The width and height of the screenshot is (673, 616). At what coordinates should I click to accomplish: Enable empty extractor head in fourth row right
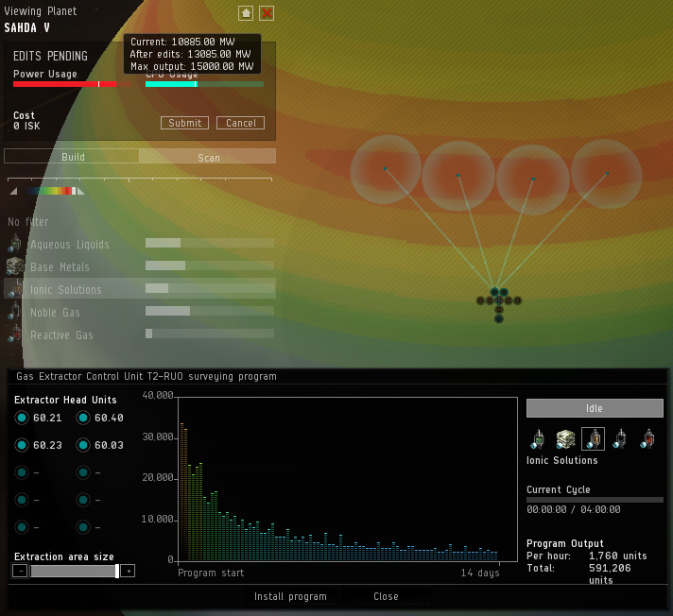pyautogui.click(x=83, y=500)
